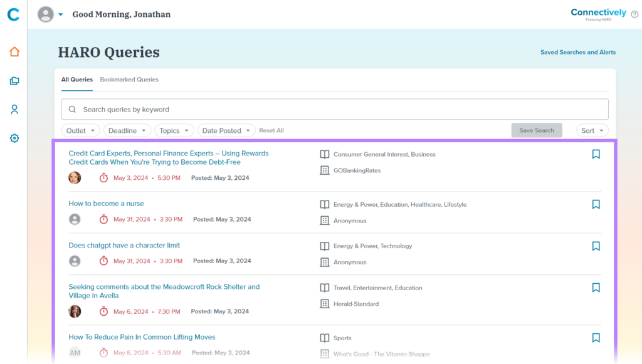Click topics book icon on Meadowcroft query
This screenshot has height=364, width=642.
coord(325,288)
